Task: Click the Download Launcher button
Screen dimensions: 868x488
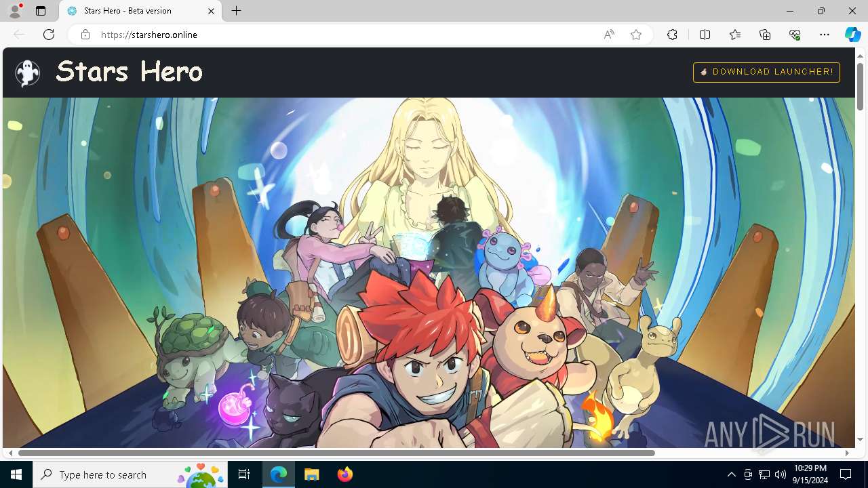Action: tap(766, 72)
